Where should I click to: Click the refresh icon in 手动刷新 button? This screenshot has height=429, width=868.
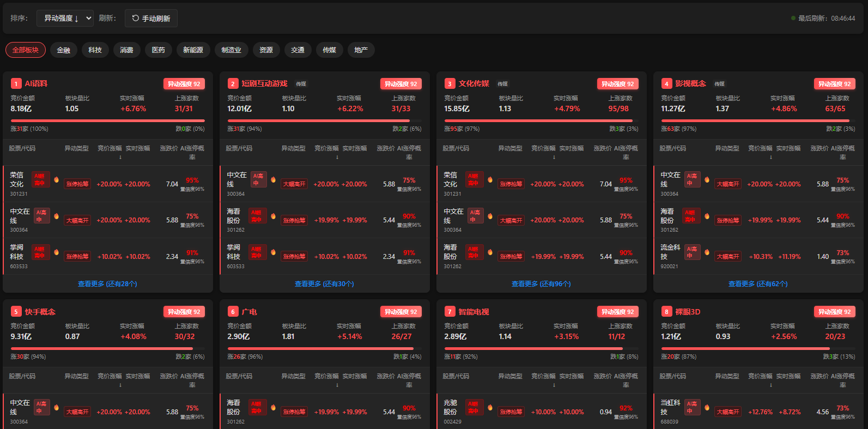point(136,18)
